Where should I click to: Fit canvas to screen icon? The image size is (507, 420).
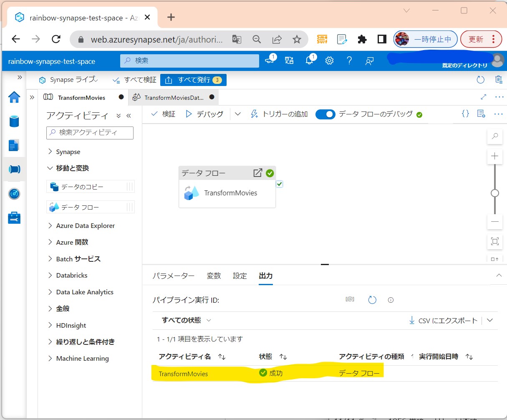[495, 241]
